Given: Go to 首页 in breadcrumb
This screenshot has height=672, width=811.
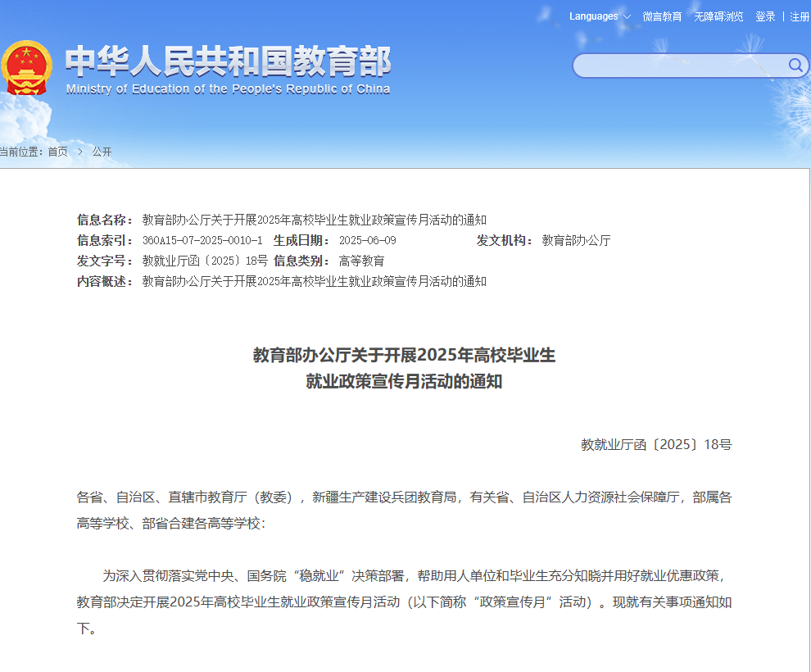Looking at the screenshot, I should click(x=58, y=152).
